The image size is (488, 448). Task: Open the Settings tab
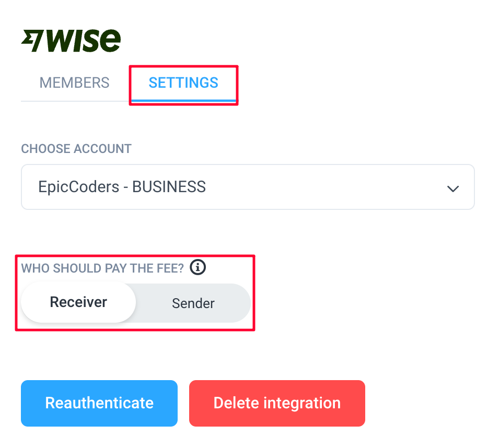click(x=183, y=82)
